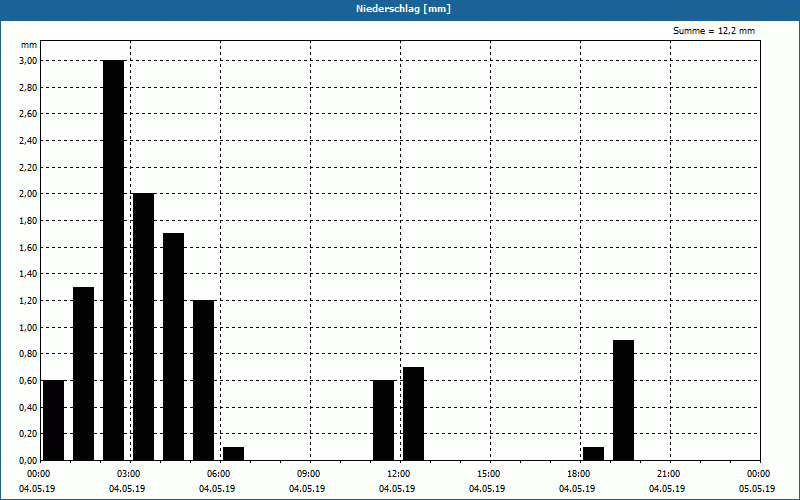800x500 pixels.
Task: Select the y-axis label "1,40"
Action: pyautogui.click(x=28, y=274)
